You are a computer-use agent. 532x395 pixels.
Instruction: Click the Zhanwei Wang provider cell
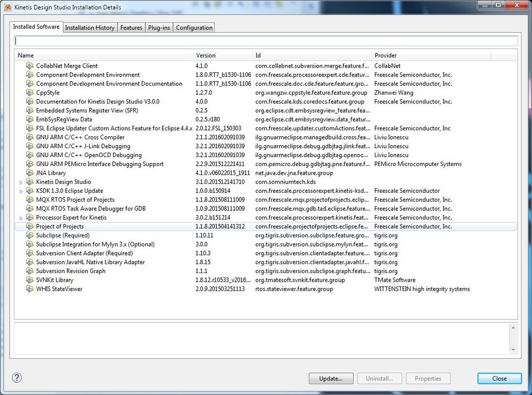point(394,93)
